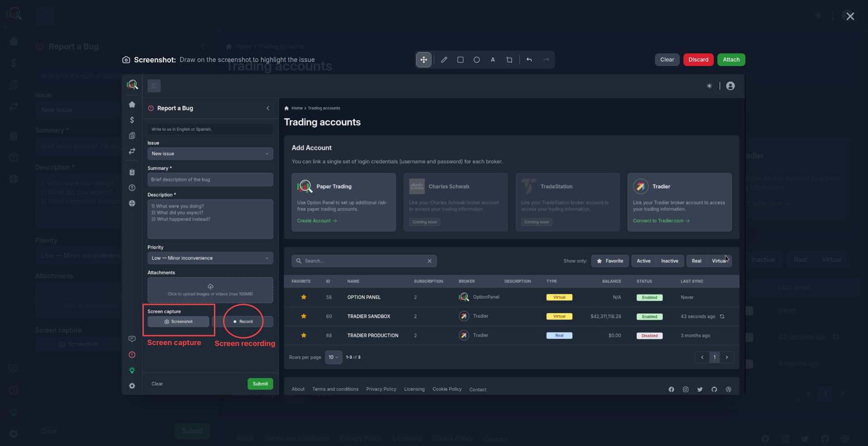Refresh sync icon on TRADIER SANDBOX row

click(x=722, y=317)
